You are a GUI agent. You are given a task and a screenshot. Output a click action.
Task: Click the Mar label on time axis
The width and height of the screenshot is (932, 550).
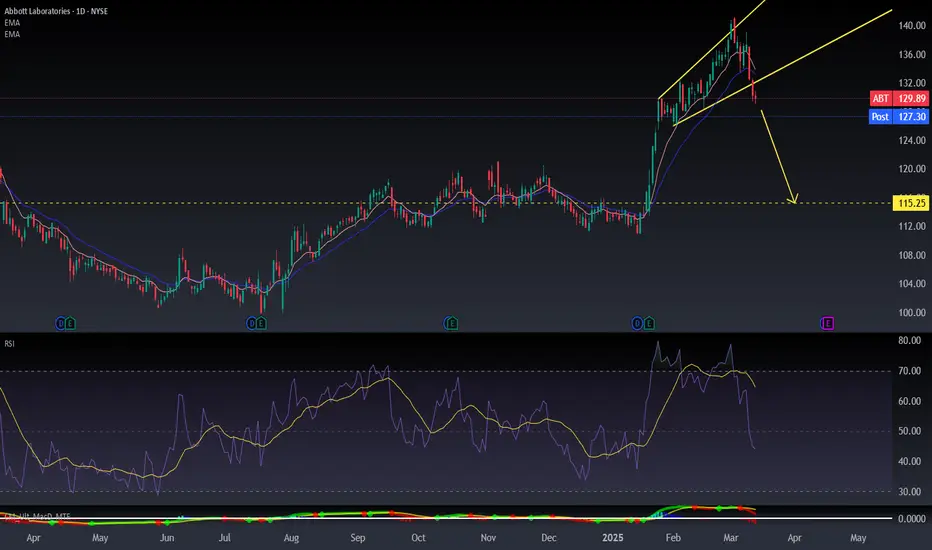click(x=731, y=538)
